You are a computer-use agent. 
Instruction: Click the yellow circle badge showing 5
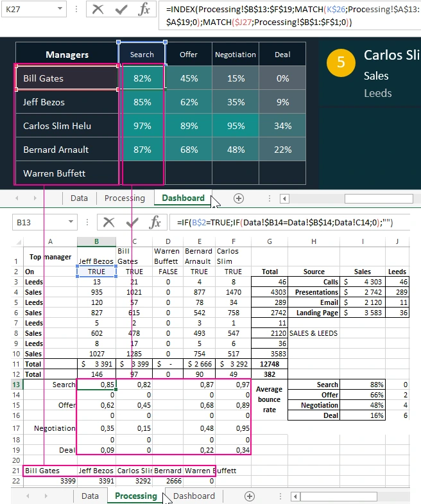point(341,62)
